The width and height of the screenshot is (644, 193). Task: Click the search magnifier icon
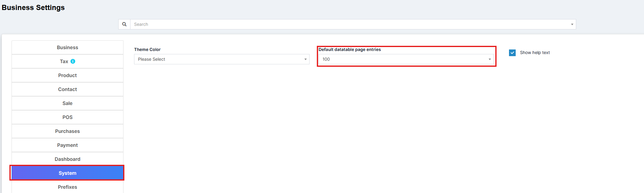(124, 24)
